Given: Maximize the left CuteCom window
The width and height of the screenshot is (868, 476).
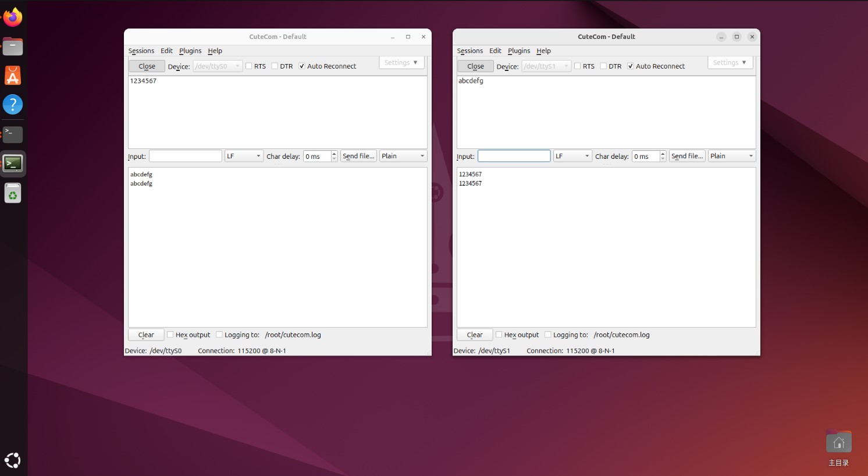Looking at the screenshot, I should pyautogui.click(x=408, y=37).
